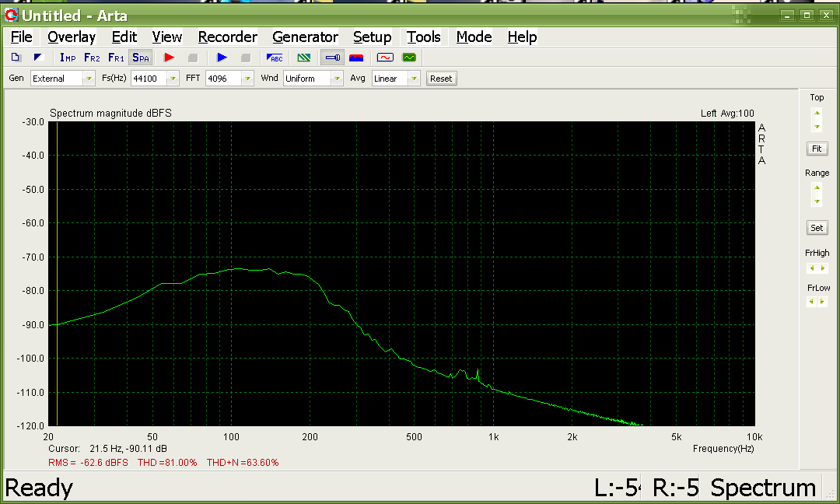
Task: Click the Cursor 21.5 Hz readout text
Action: [x=107, y=449]
